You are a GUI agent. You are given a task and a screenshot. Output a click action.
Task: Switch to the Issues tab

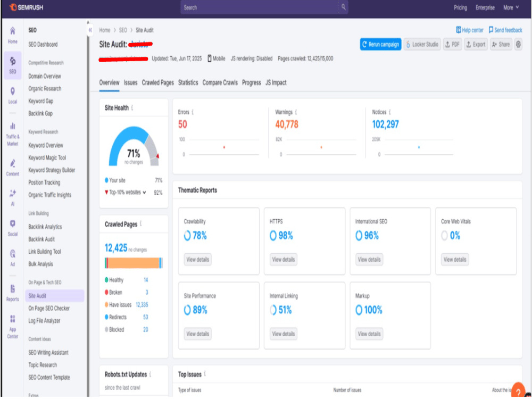click(x=130, y=82)
